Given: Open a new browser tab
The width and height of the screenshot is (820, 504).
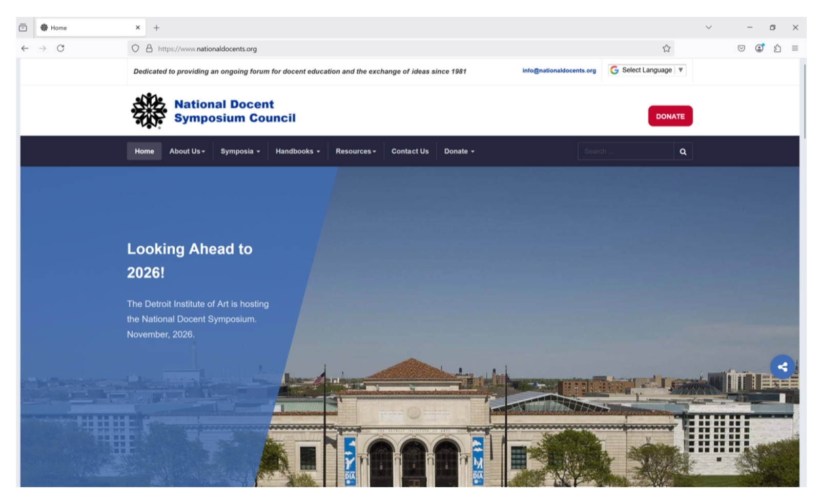Looking at the screenshot, I should pos(156,28).
